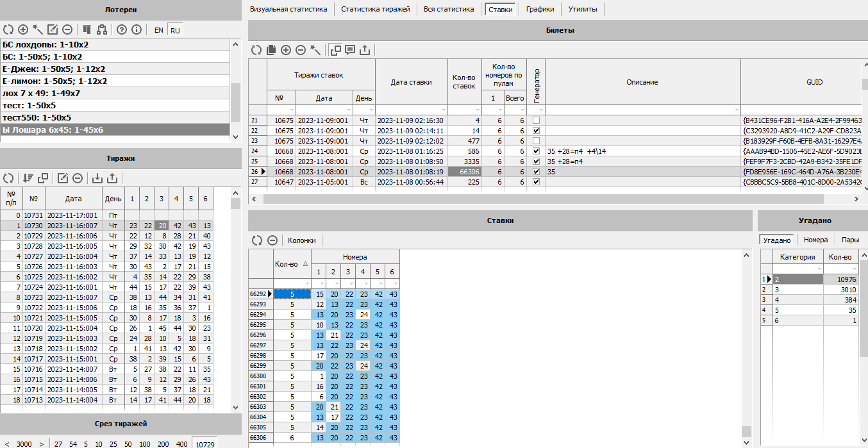Screen dimensions: 868x448
Task: Remove bet with minus icon in Ставки
Action: [272, 240]
